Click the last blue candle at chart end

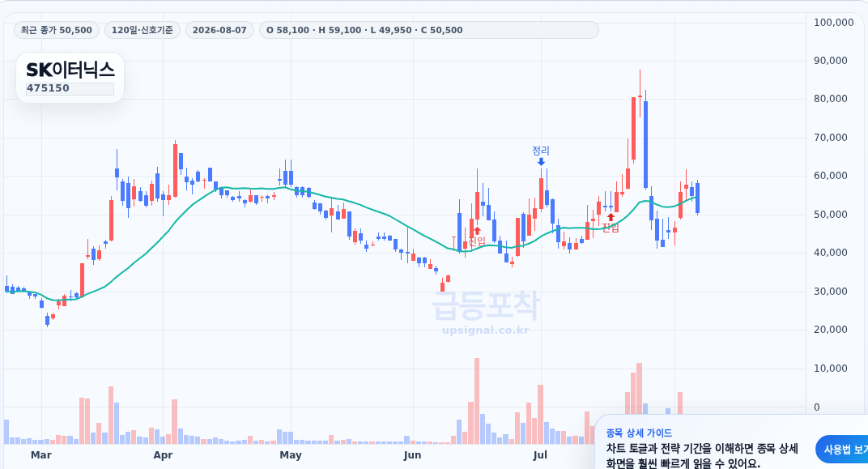pos(697,198)
